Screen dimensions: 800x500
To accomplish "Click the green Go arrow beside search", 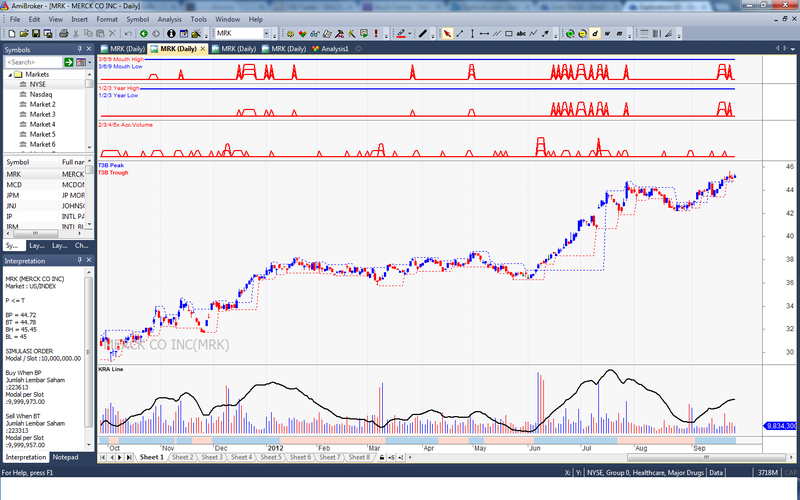I will pos(68,62).
